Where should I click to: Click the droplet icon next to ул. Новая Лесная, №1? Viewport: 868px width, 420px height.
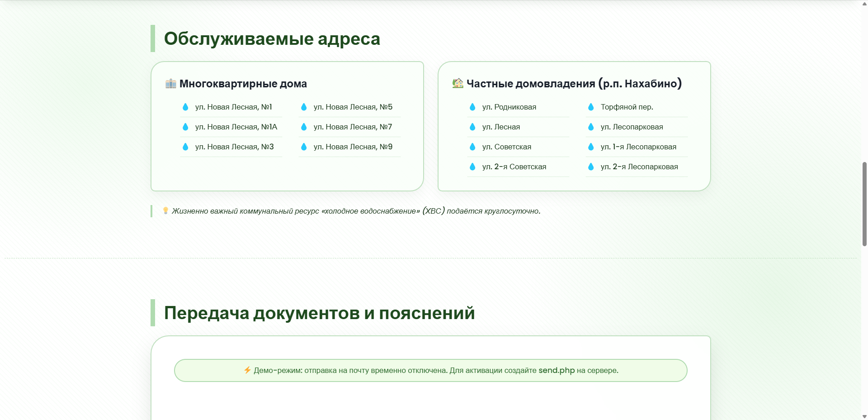185,107
